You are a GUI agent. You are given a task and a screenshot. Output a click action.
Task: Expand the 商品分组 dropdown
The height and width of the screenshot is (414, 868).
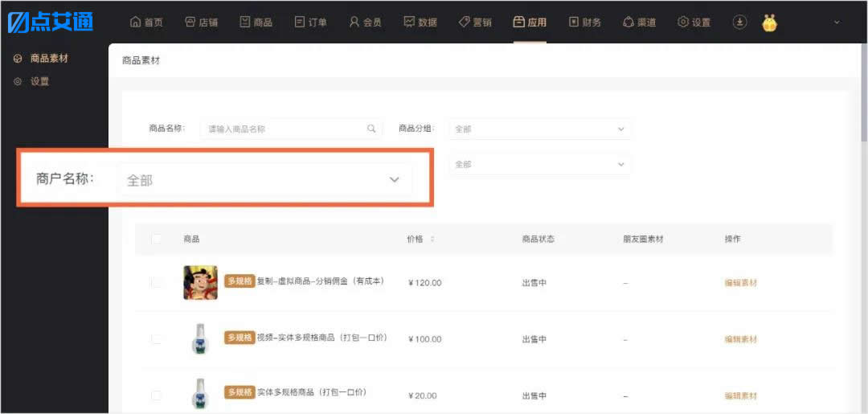tap(540, 129)
